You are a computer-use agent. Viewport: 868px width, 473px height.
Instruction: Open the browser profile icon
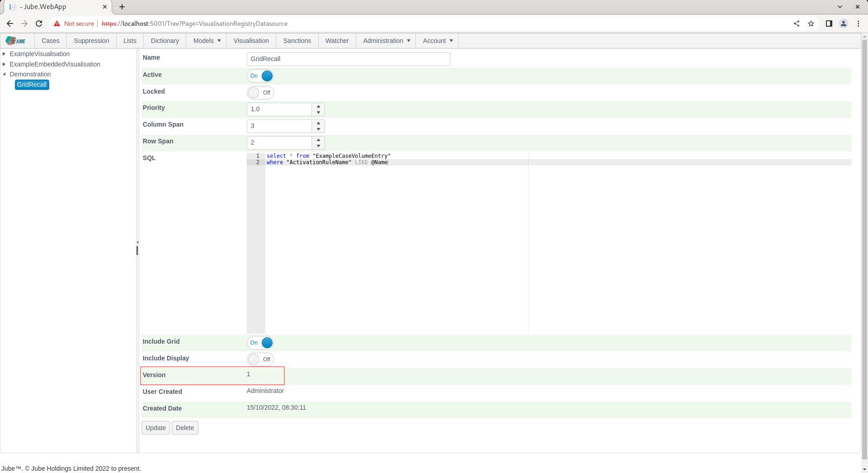844,24
